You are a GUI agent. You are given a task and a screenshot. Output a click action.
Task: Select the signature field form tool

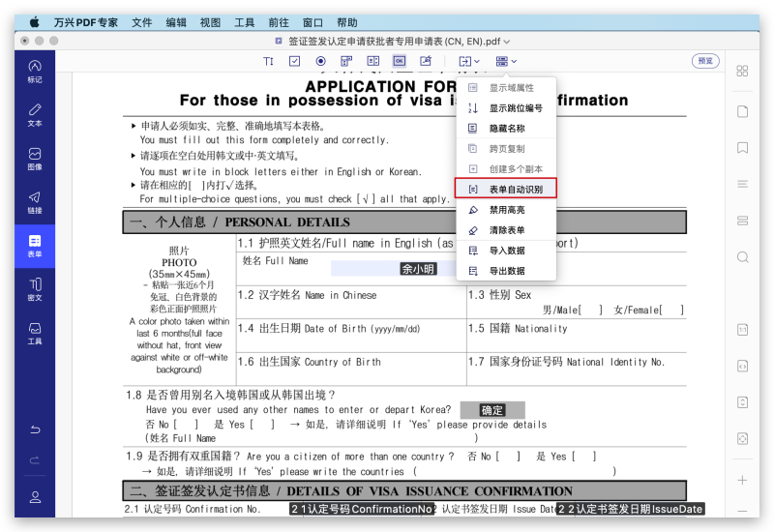coord(426,61)
